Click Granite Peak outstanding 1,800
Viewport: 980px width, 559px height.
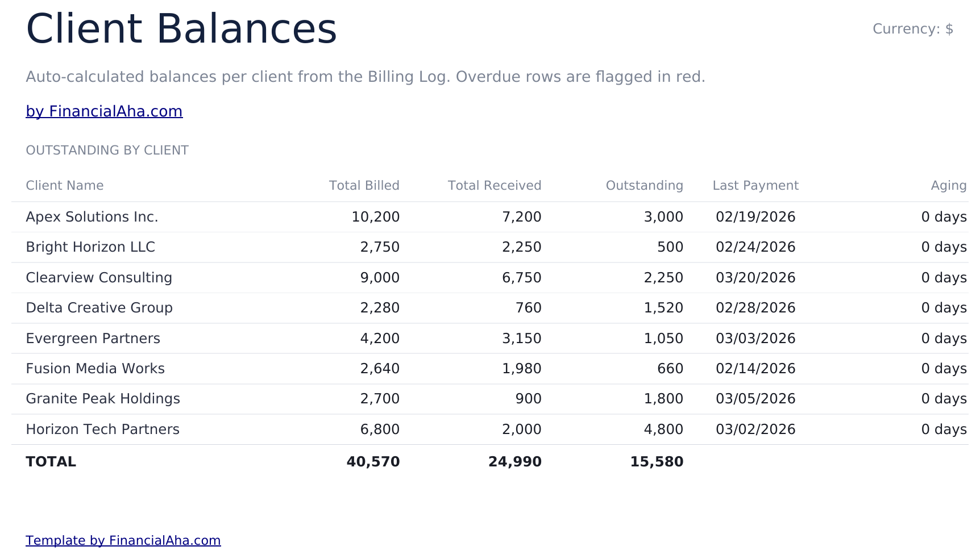tap(663, 399)
